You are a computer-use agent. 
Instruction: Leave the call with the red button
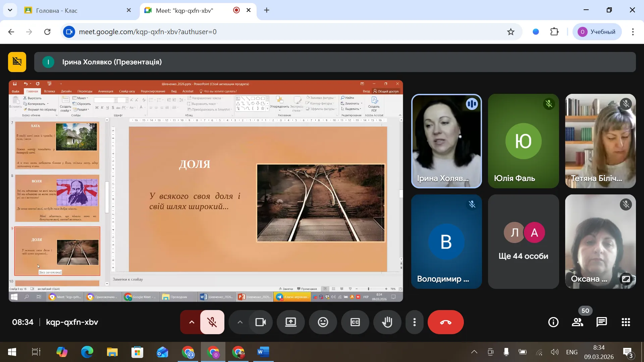445,322
